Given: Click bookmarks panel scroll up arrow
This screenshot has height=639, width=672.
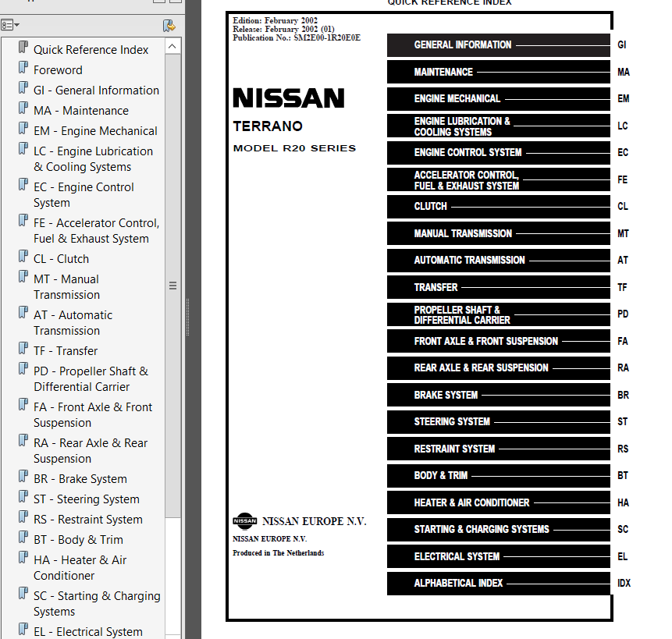Looking at the screenshot, I should (x=172, y=46).
